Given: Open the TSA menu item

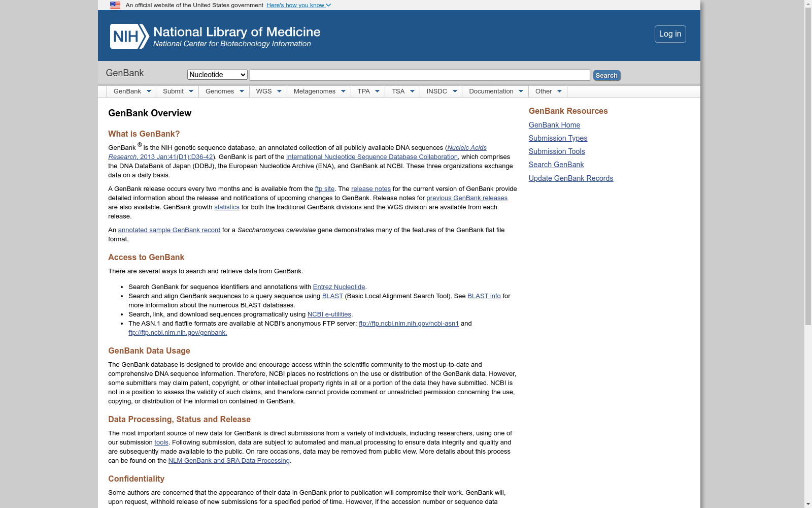Looking at the screenshot, I should [398, 91].
